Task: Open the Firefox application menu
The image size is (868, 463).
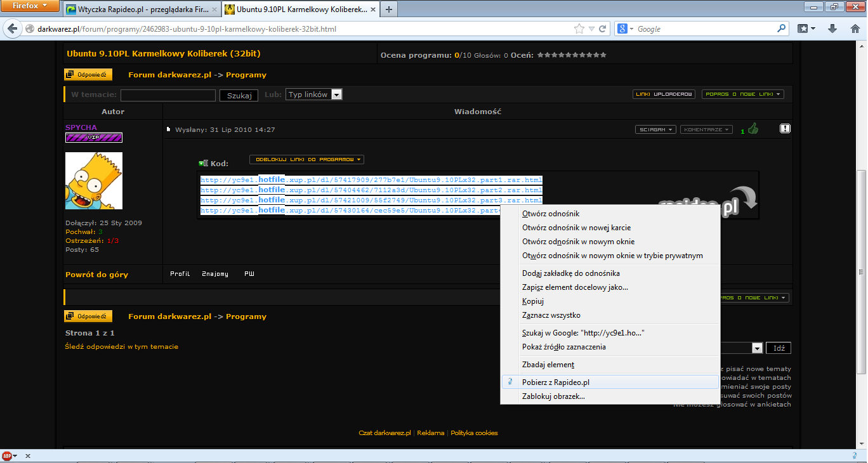Action: (30, 6)
